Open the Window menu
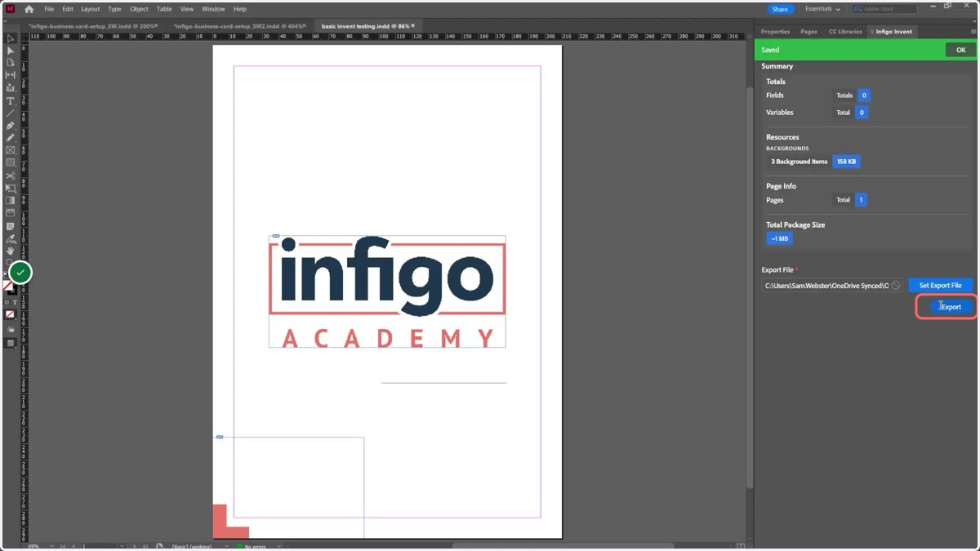Image resolution: width=980 pixels, height=551 pixels. [x=213, y=9]
